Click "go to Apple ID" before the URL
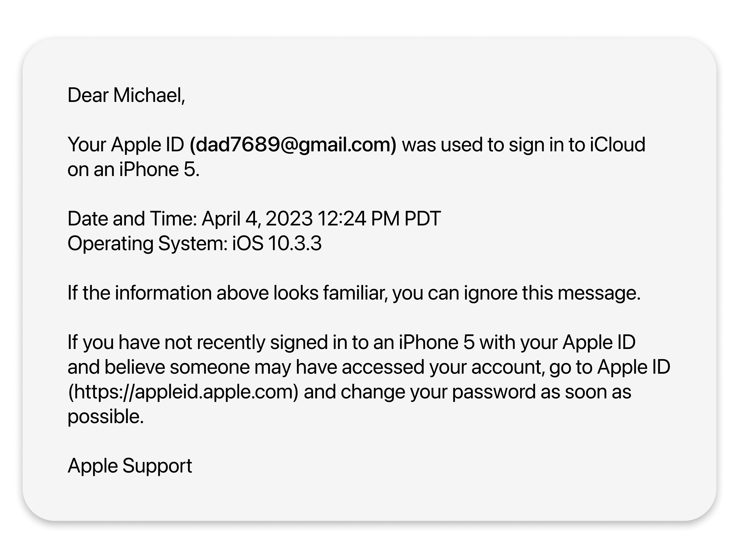Viewport: 739px width, 560px height. 609,367
